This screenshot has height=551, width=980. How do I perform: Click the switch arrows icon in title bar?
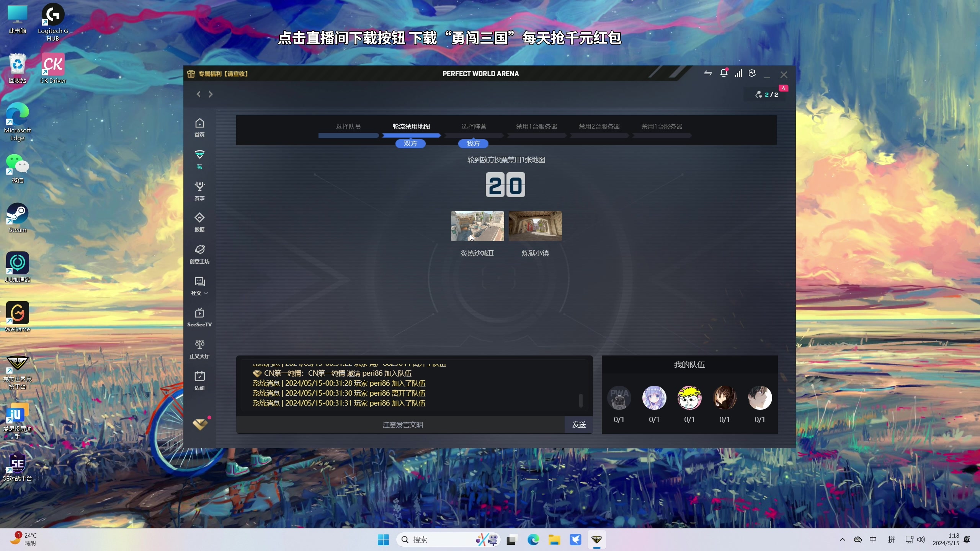(708, 73)
